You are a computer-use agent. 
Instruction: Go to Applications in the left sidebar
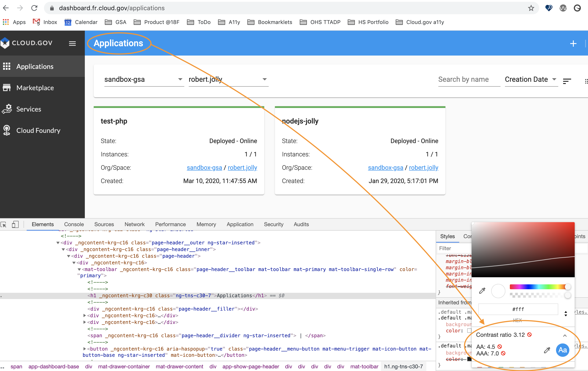click(42, 66)
